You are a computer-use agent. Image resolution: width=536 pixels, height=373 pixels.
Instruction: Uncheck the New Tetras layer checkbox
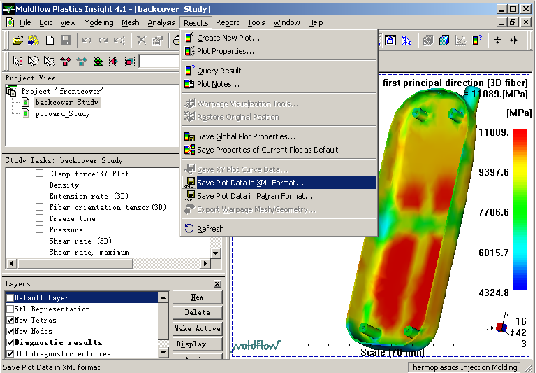tap(10, 320)
